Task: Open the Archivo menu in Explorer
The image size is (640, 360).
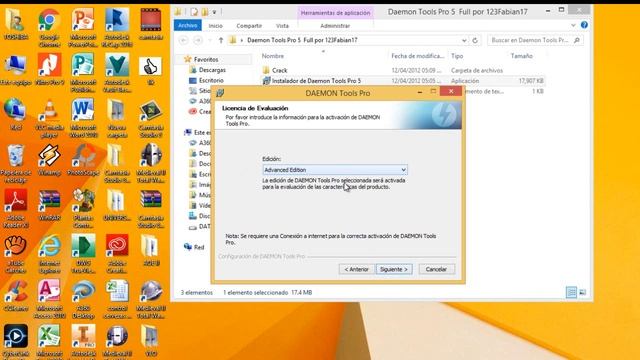Action: click(x=187, y=25)
